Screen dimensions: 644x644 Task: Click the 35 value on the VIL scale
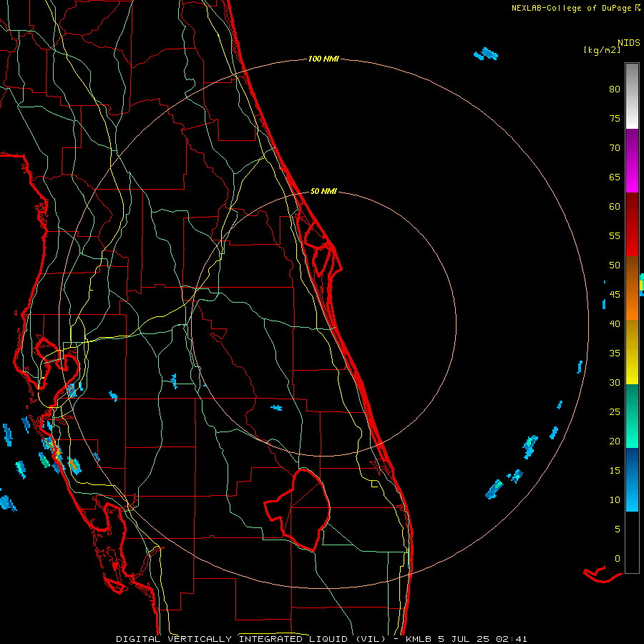click(x=615, y=353)
